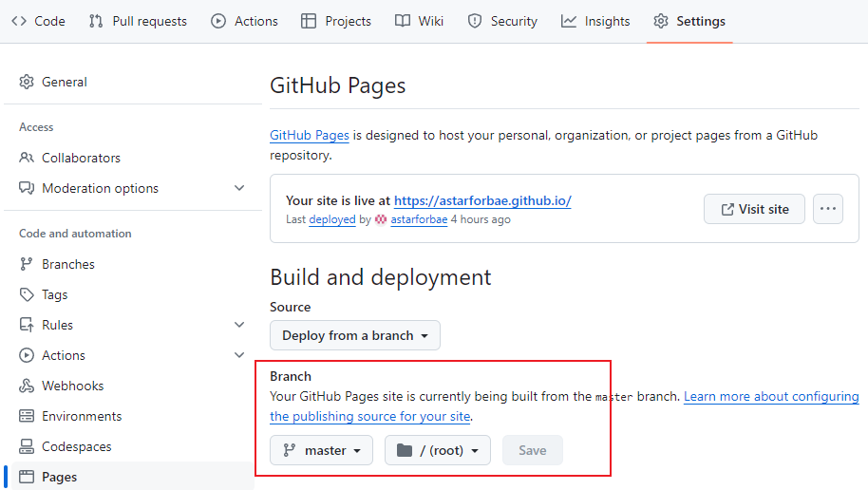The width and height of the screenshot is (868, 490).
Task: Click the Environments icon in sidebar
Action: click(27, 416)
